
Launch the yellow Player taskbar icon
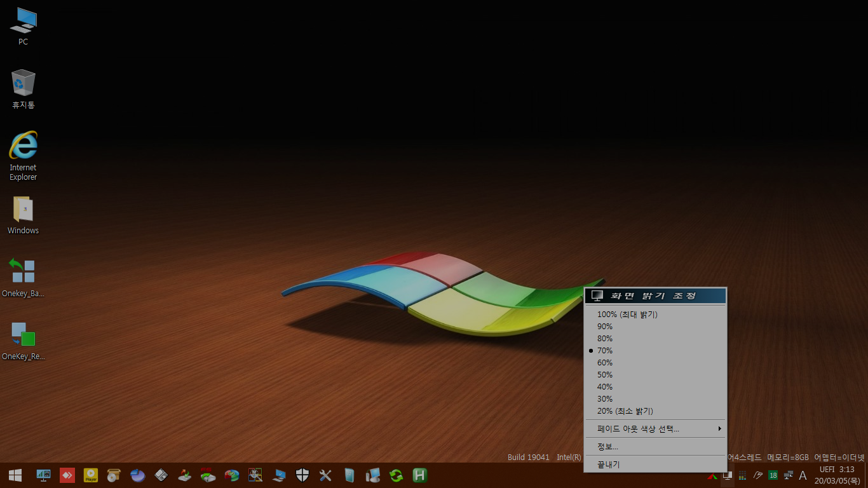(91, 475)
